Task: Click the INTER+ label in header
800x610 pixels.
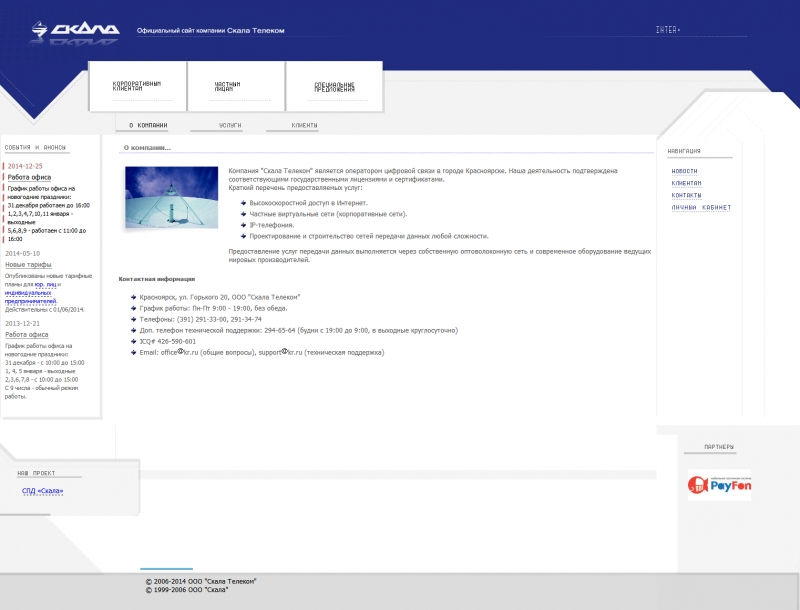Action: point(668,30)
